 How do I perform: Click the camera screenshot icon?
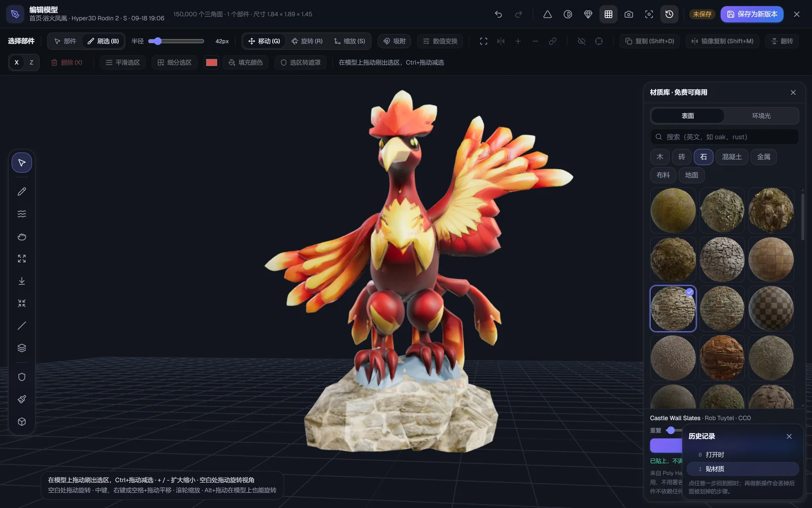[629, 14]
